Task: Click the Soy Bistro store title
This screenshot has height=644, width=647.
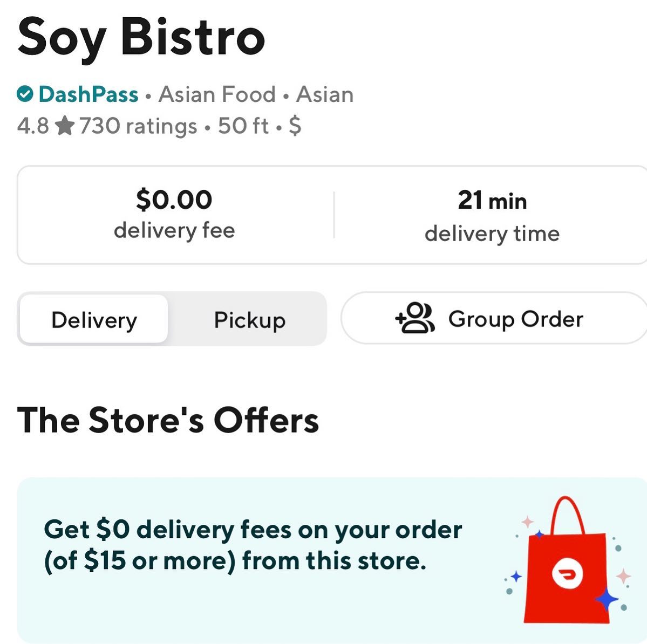Action: click(141, 38)
